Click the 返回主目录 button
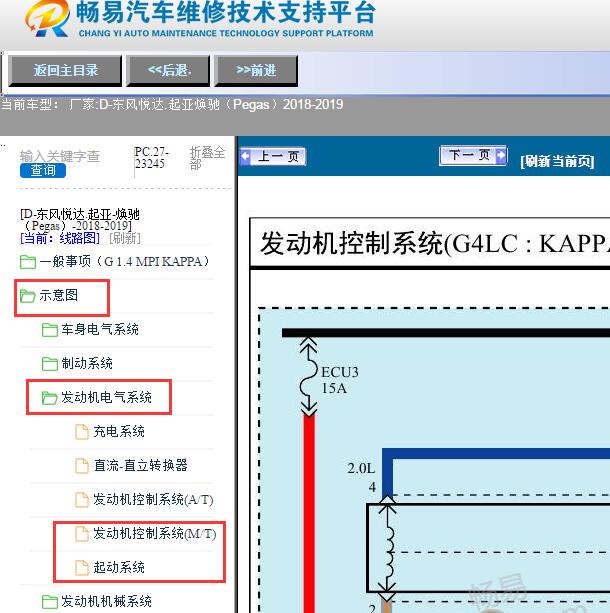Viewport: 610px width, 613px height. point(65,71)
